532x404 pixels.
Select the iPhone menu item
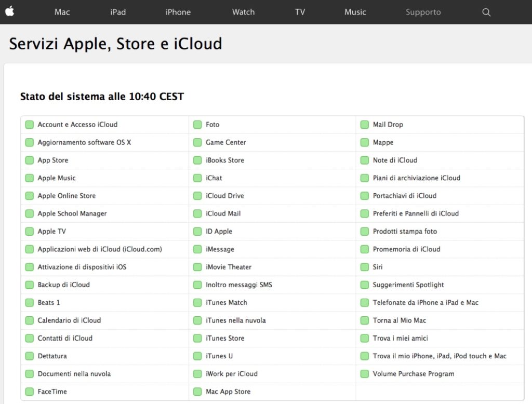(178, 12)
